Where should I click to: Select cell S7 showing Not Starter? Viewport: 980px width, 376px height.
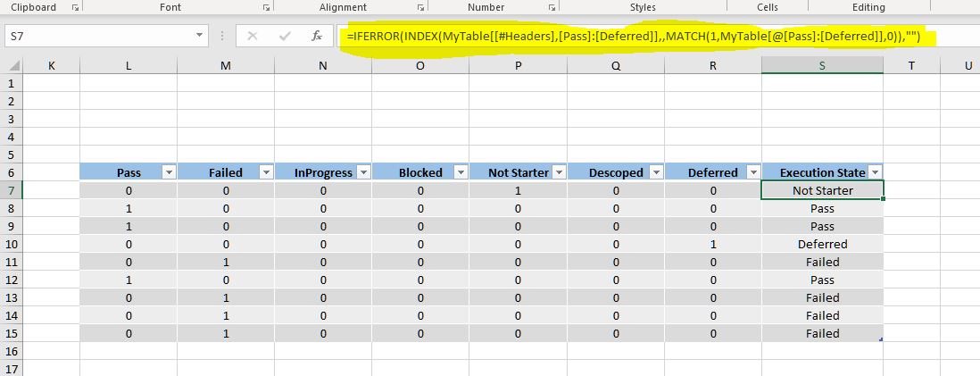pos(823,190)
